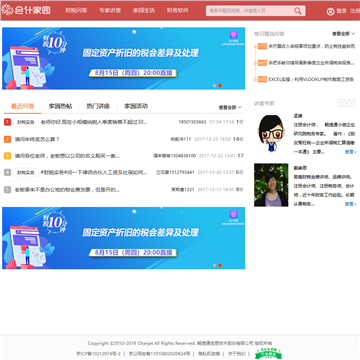Click the first orange date badge in daily Q&A

pyautogui.click(x=262, y=46)
